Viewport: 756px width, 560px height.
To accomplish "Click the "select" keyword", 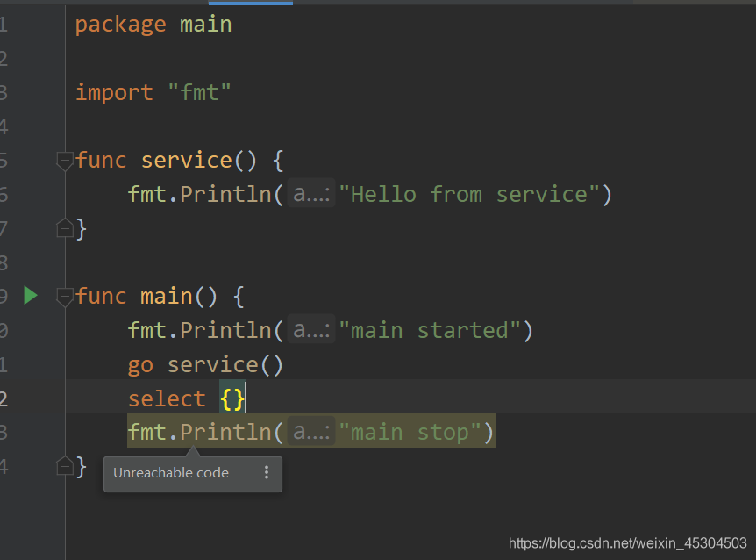I will click(x=167, y=398).
